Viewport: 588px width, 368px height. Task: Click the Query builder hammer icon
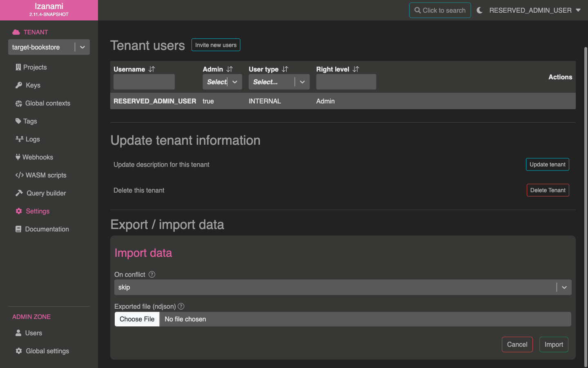coord(19,193)
